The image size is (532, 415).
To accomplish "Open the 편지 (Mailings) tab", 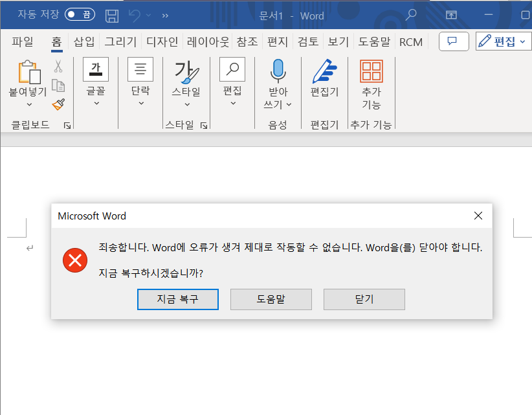I will click(278, 41).
